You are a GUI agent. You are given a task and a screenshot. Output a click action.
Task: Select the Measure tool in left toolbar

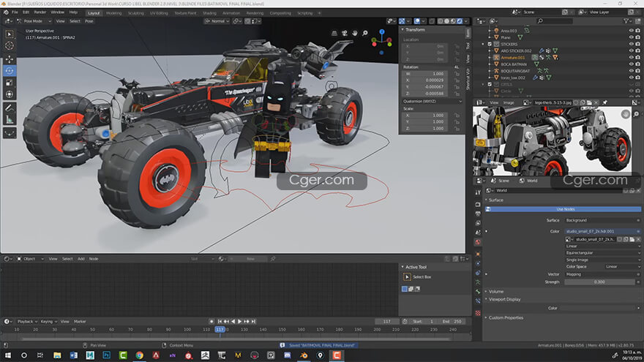(10, 120)
